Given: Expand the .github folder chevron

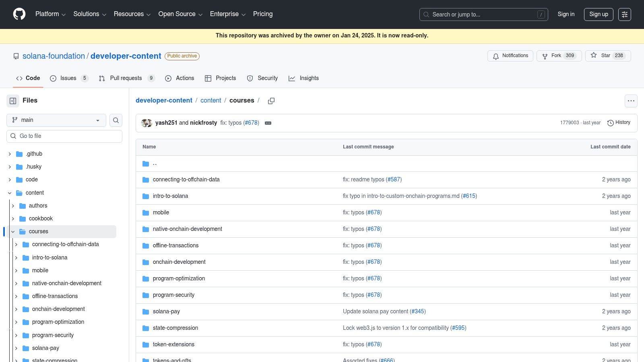Looking at the screenshot, I should (10, 154).
